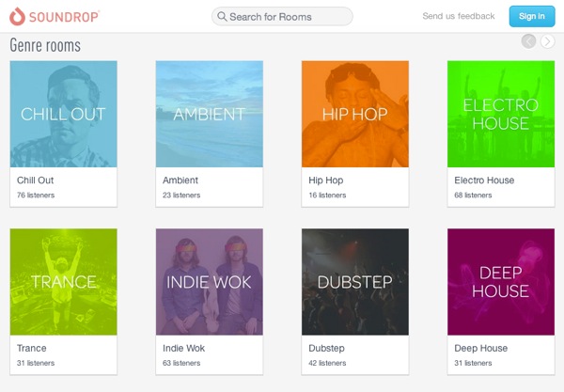The width and height of the screenshot is (564, 392).
Task: Open the Send us feedback link
Action: [458, 16]
